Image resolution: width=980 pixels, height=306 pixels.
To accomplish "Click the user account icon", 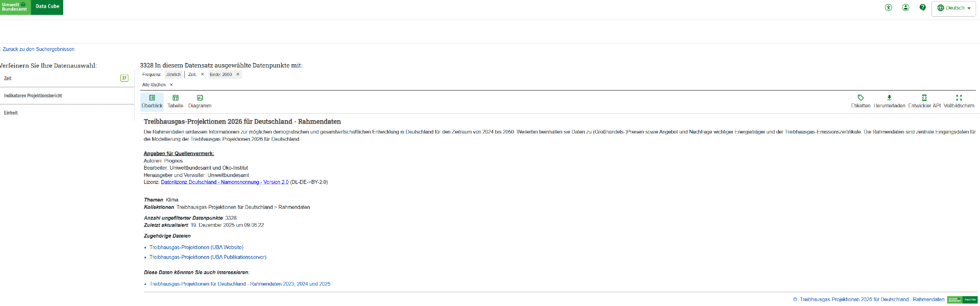I will pos(906,7).
